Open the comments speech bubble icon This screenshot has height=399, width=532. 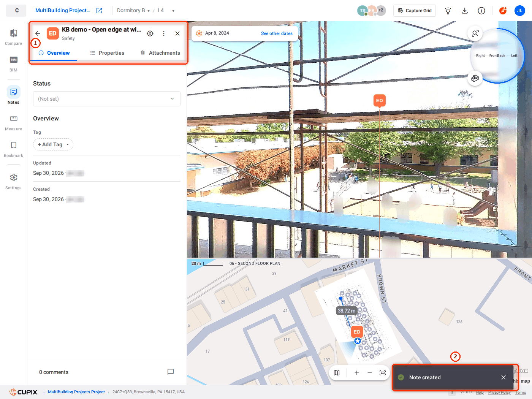171,372
